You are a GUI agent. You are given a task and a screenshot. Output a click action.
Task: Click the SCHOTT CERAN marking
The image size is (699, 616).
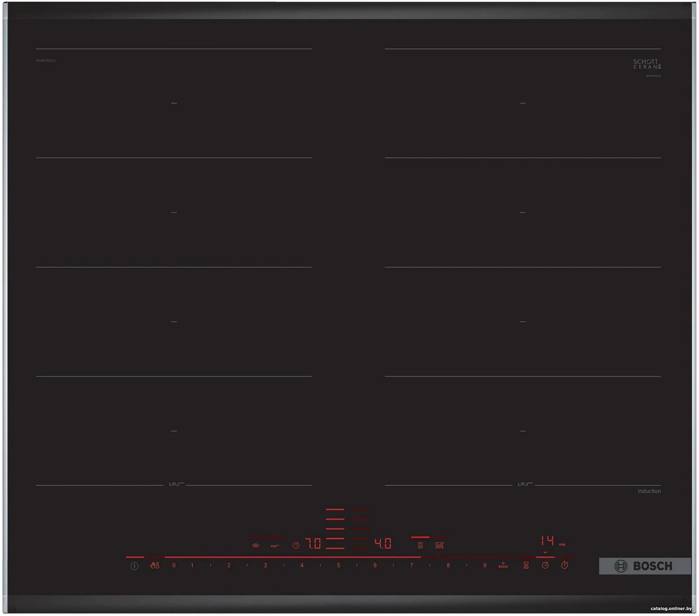click(647, 64)
